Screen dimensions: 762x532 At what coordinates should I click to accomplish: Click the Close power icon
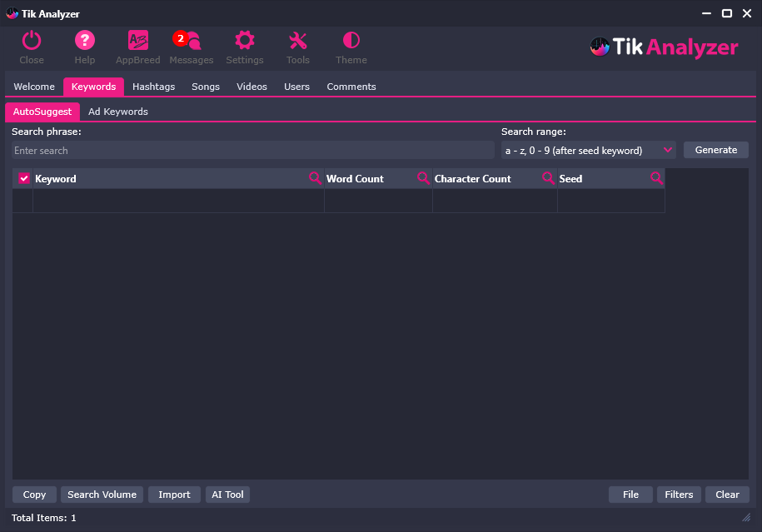coord(32,41)
